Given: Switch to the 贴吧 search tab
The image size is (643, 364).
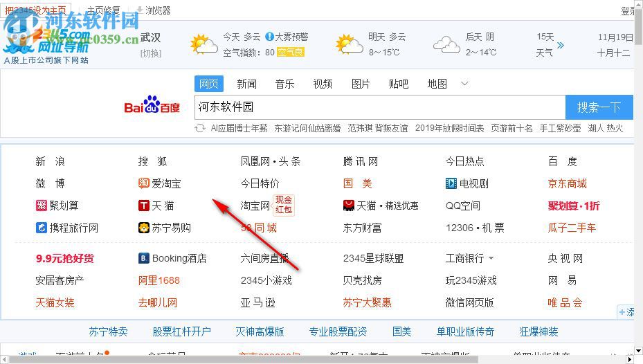Looking at the screenshot, I should click(x=399, y=84).
